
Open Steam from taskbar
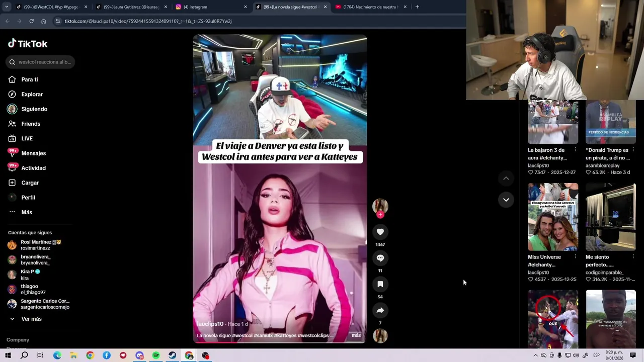[x=173, y=355]
